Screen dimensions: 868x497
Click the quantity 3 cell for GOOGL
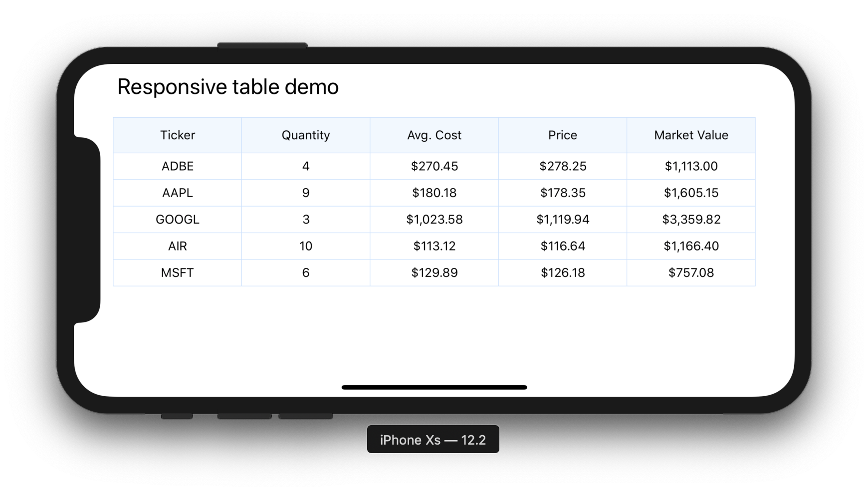pyautogui.click(x=306, y=219)
